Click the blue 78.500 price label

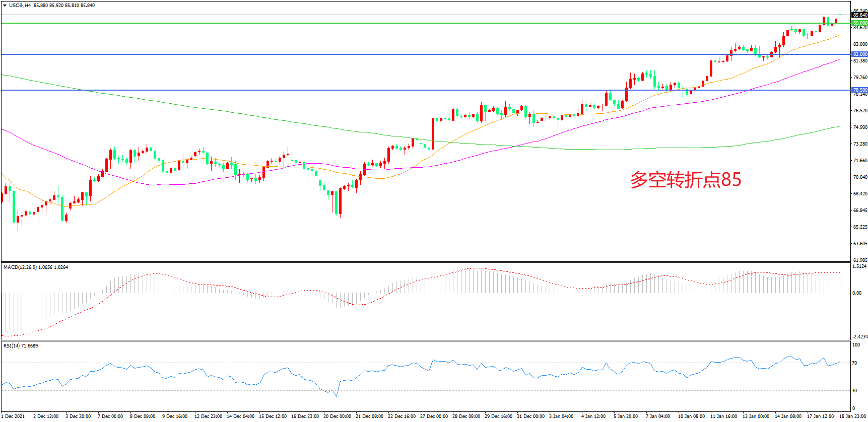859,90
